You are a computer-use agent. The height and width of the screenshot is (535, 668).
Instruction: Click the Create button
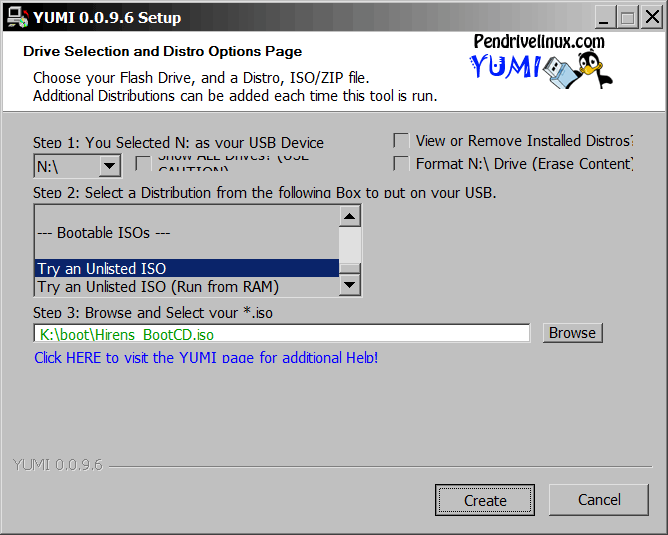pyautogui.click(x=485, y=500)
